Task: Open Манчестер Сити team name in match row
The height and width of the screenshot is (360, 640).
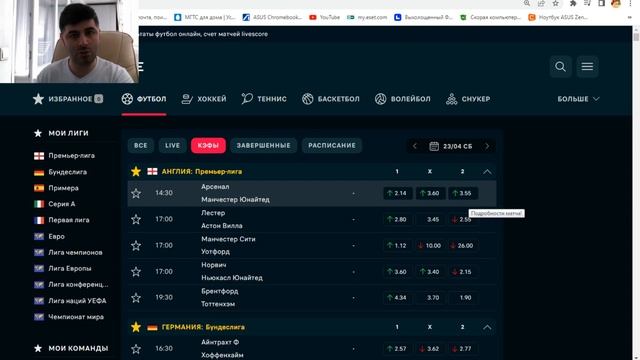Action: coord(228,239)
